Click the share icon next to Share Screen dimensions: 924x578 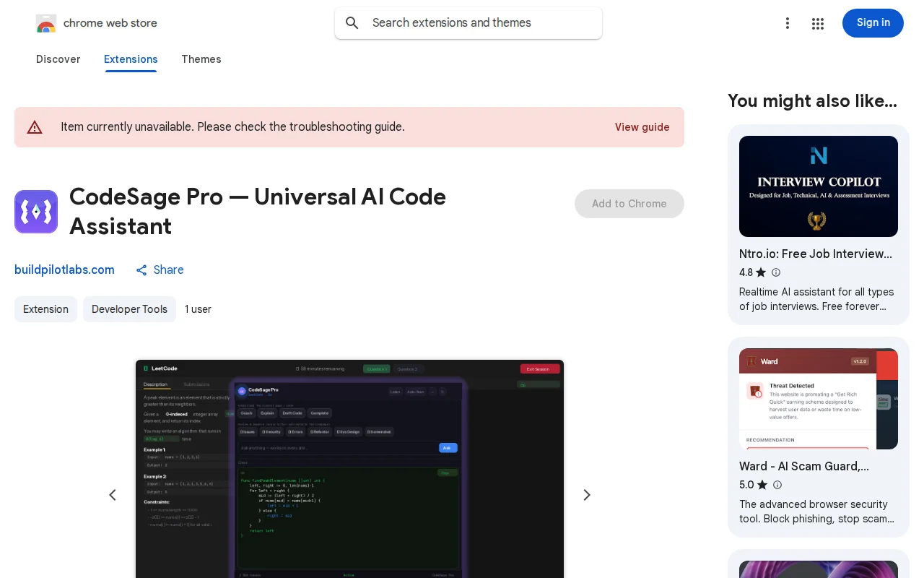click(x=141, y=270)
